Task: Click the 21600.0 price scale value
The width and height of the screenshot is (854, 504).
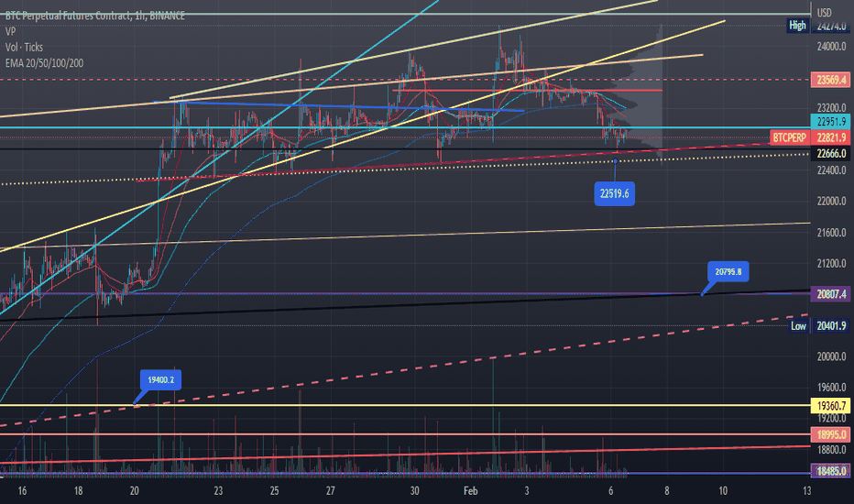Action: 831,233
